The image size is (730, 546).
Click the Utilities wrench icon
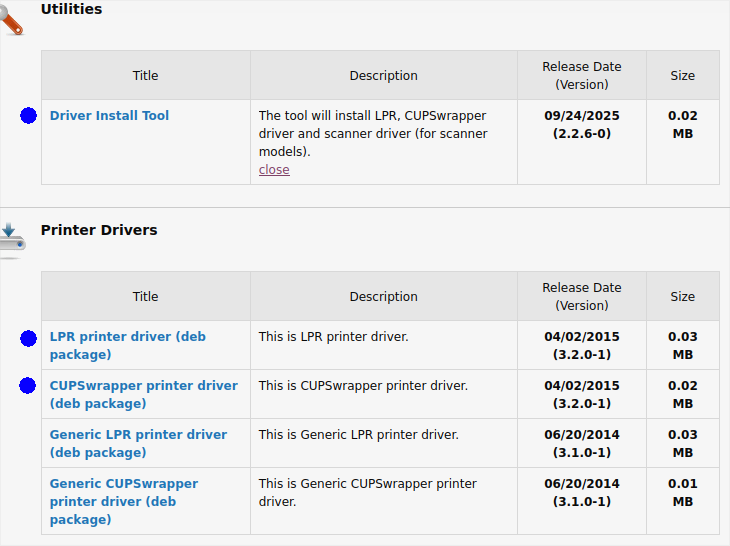tap(12, 20)
